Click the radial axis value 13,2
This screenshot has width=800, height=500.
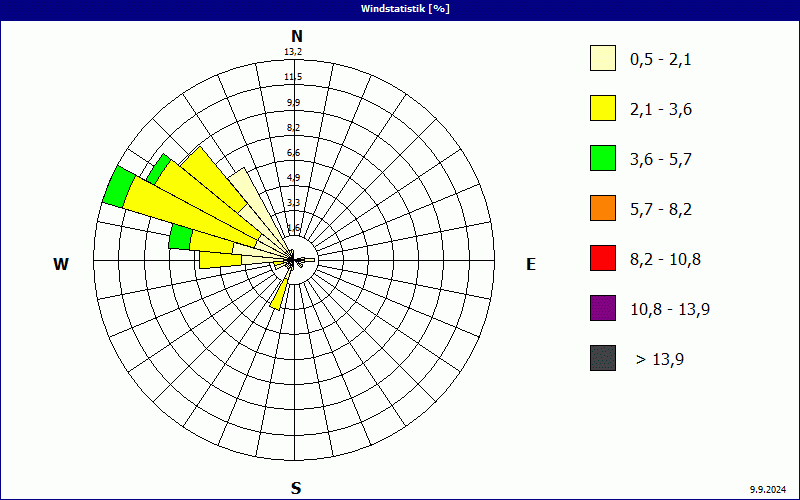[293, 52]
